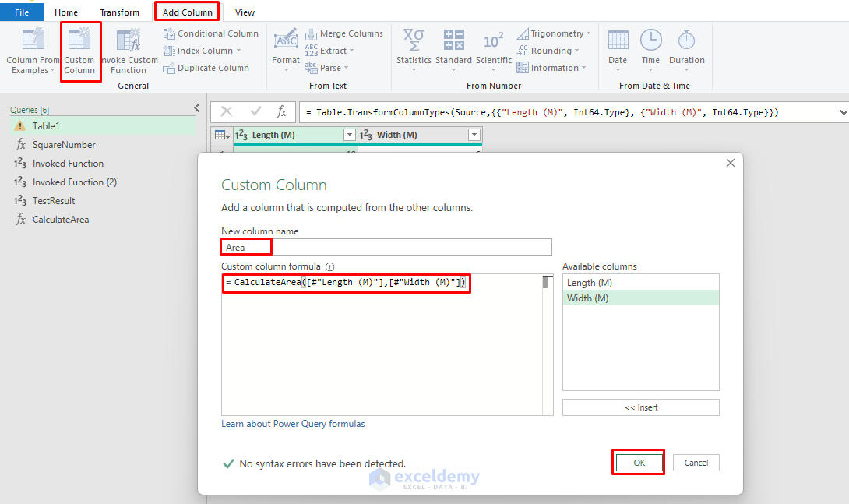Image resolution: width=849 pixels, height=504 pixels.
Task: Add a Conditional Column
Action: click(x=211, y=33)
